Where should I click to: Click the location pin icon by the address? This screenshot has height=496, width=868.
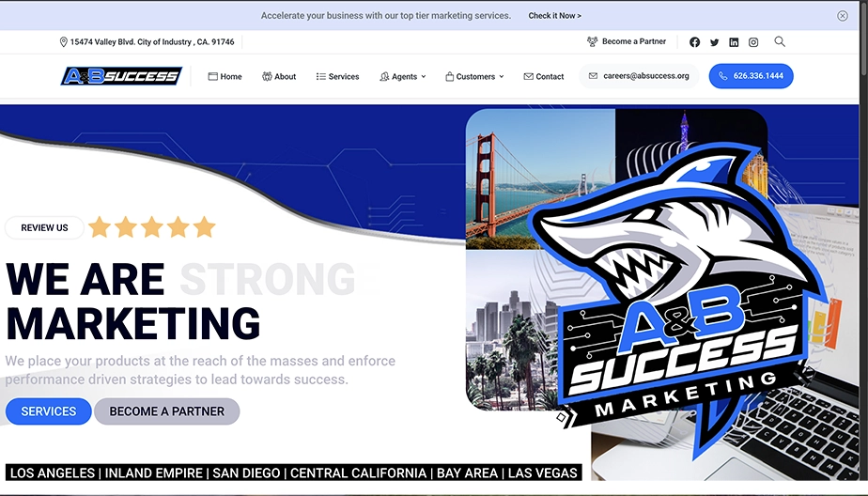63,42
